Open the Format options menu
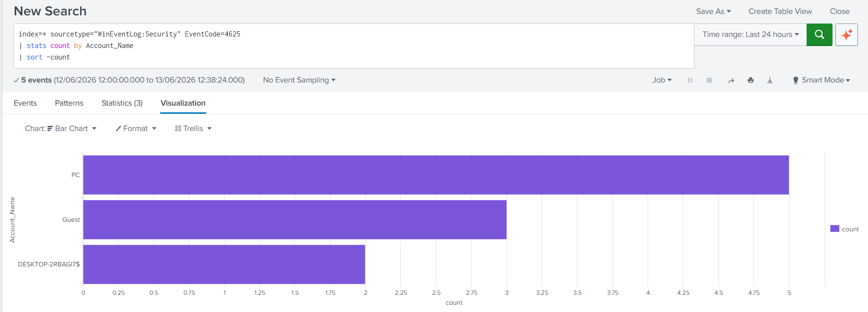Viewport: 868px width, 312px height. point(136,129)
